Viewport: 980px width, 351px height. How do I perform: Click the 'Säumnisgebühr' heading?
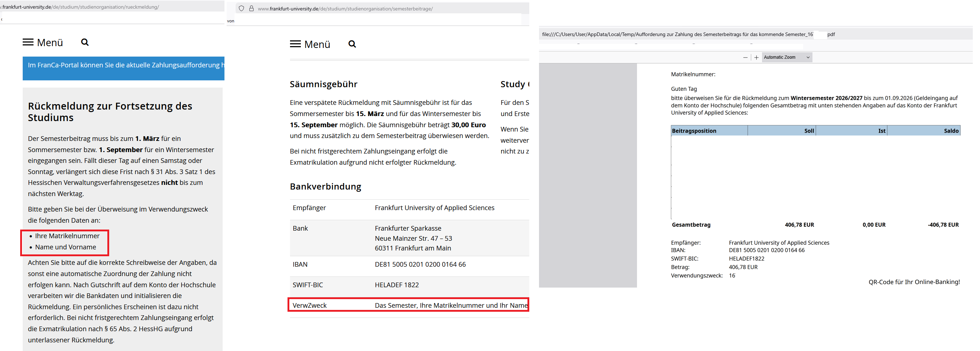click(324, 84)
